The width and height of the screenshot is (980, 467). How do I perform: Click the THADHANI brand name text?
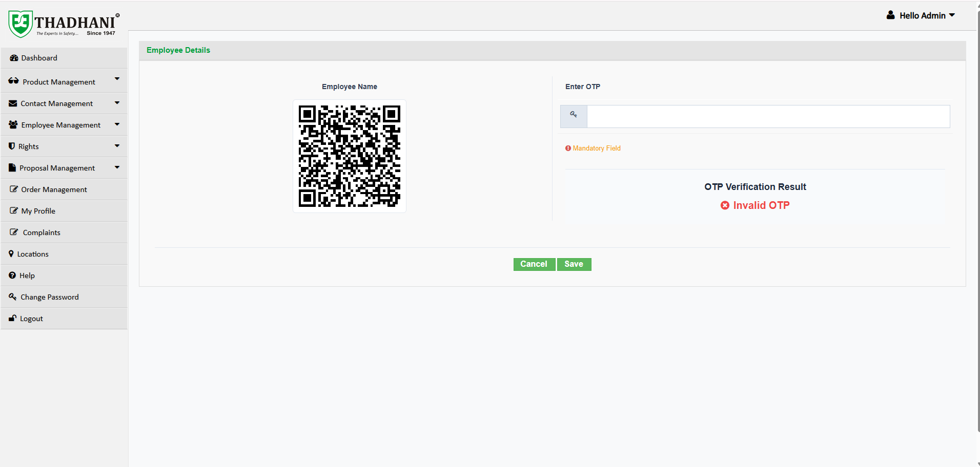[x=75, y=23]
